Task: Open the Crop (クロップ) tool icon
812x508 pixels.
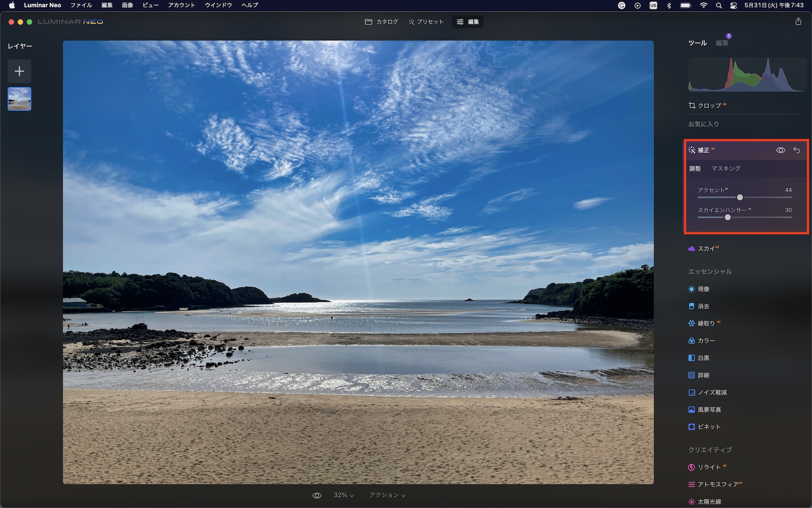Action: click(692, 105)
